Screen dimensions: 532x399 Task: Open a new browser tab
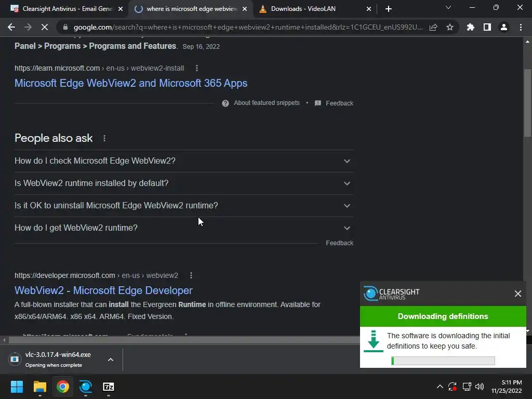coord(389,9)
